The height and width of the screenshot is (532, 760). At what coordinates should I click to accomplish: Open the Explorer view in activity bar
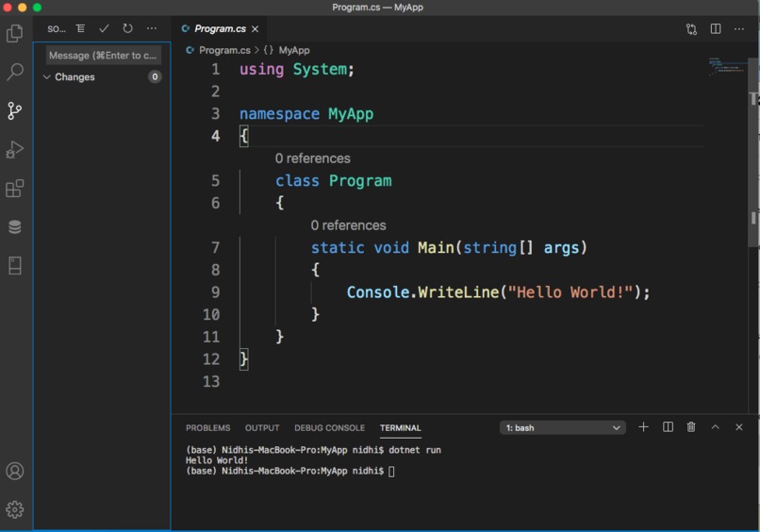(x=14, y=33)
